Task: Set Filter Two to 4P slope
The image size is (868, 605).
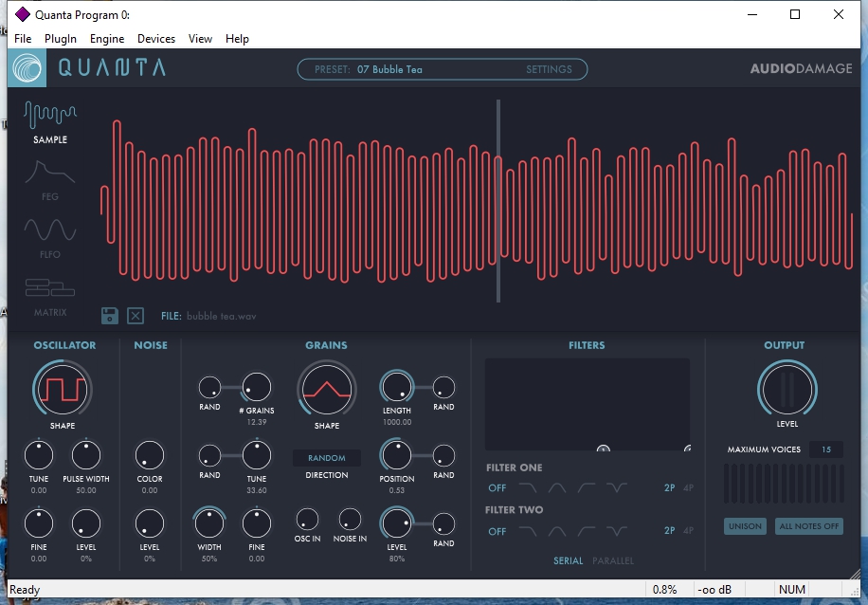Action: [688, 530]
